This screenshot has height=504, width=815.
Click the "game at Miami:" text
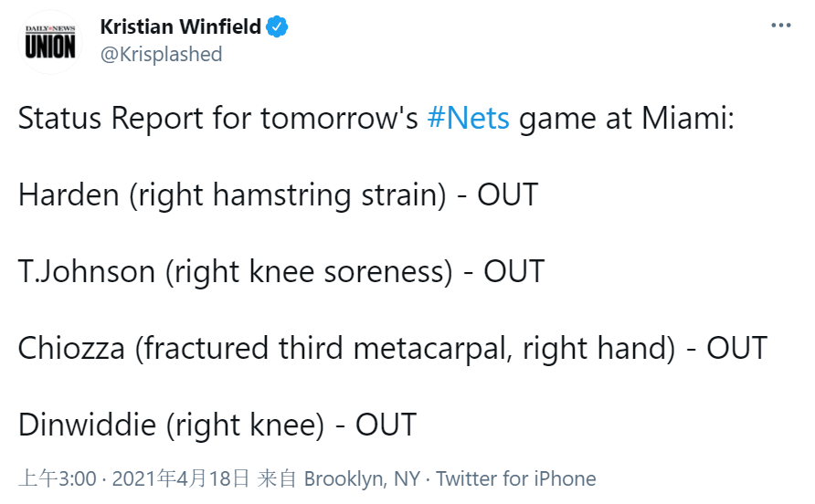(627, 118)
